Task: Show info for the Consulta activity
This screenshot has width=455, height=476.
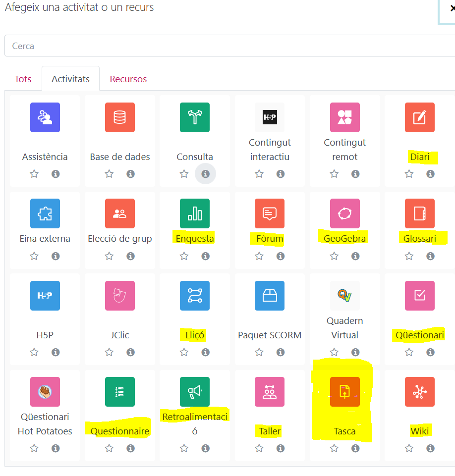Action: 205,174
